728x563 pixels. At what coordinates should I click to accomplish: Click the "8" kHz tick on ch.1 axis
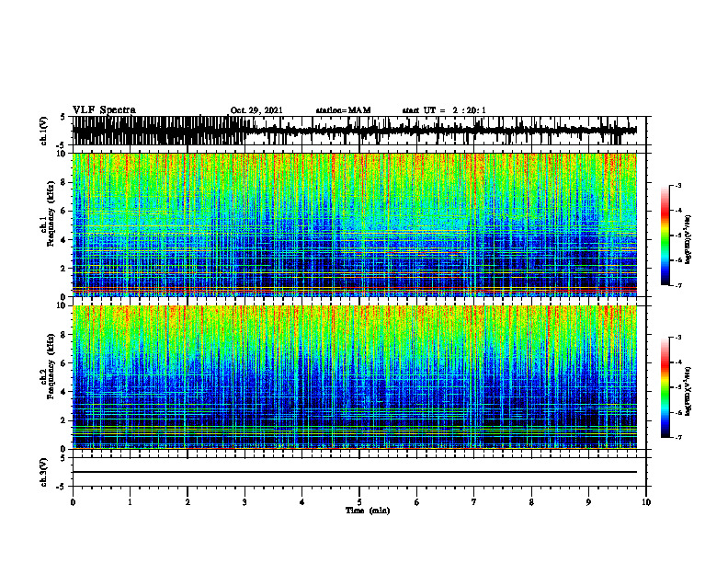click(64, 182)
